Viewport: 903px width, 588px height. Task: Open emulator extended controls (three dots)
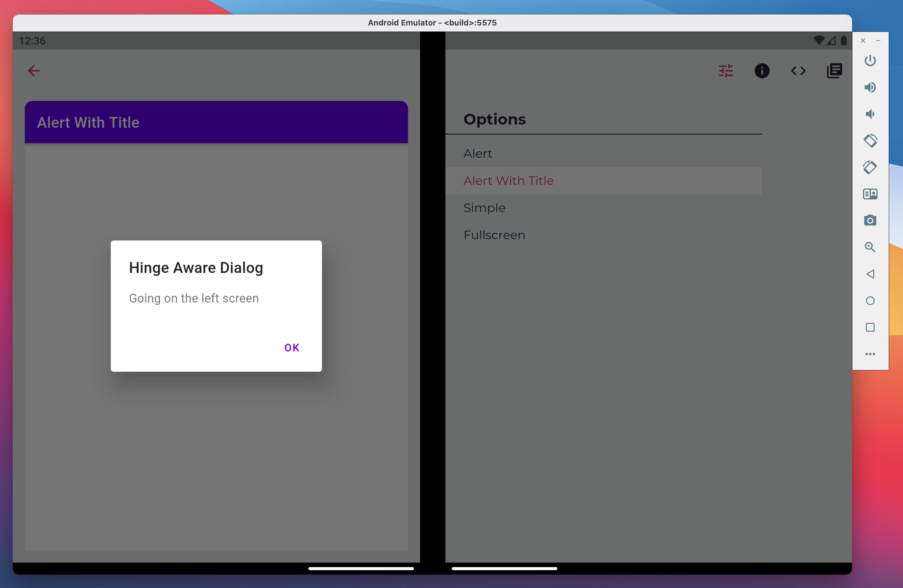[870, 354]
